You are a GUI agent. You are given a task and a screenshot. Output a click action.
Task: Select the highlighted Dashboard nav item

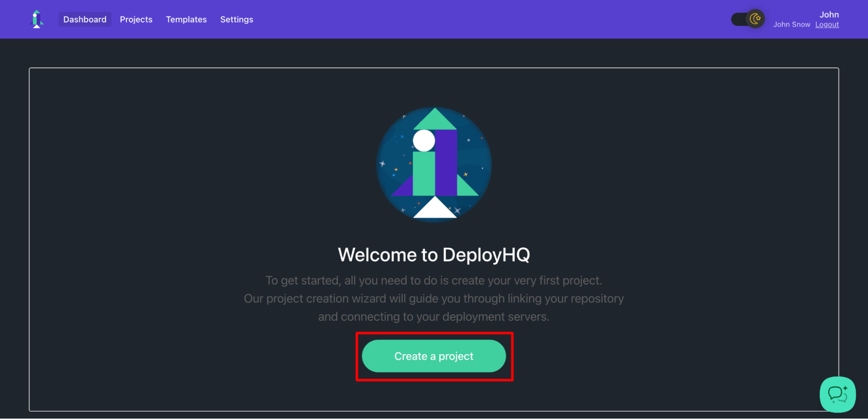click(x=85, y=19)
